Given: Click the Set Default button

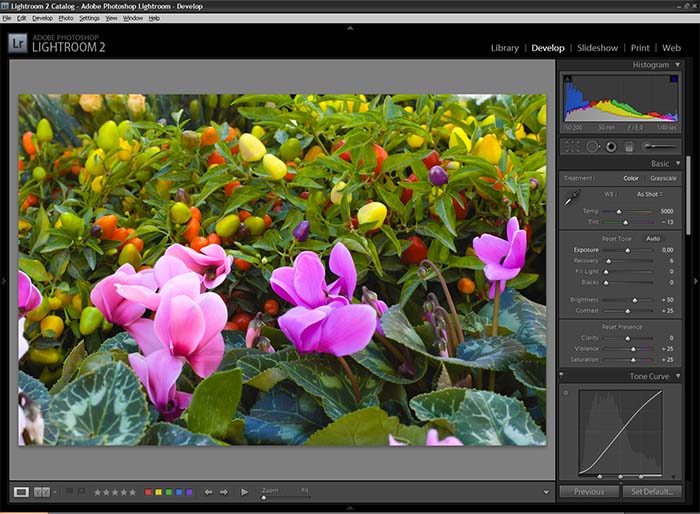Looking at the screenshot, I should point(652,492).
